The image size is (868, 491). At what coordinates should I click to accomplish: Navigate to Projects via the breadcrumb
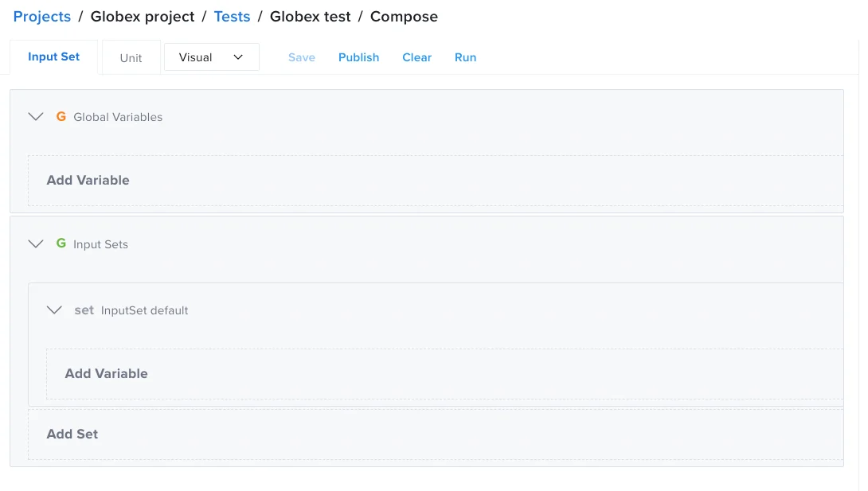click(41, 16)
